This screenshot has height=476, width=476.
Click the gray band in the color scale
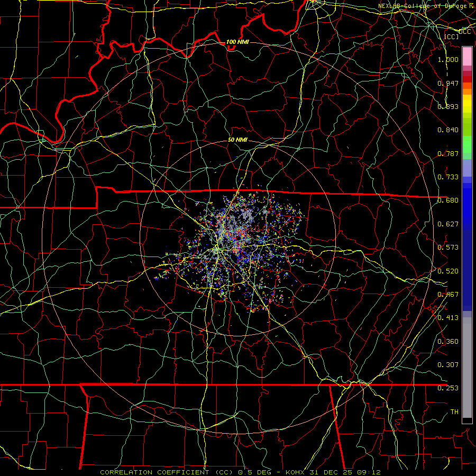467,368
